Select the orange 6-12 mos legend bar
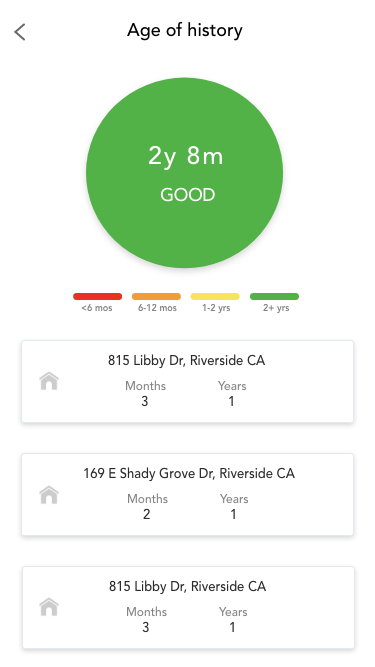Screen dimensions: 375x667 point(156,296)
